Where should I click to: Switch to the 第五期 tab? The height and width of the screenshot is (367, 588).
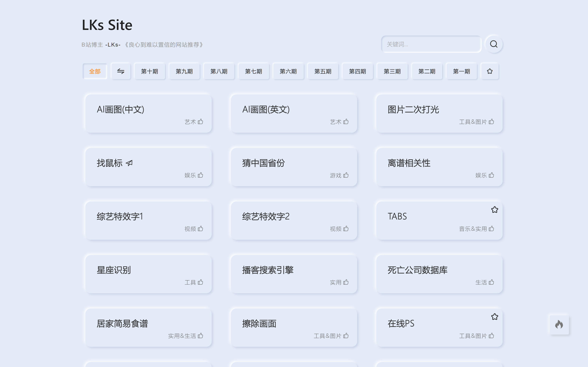323,71
